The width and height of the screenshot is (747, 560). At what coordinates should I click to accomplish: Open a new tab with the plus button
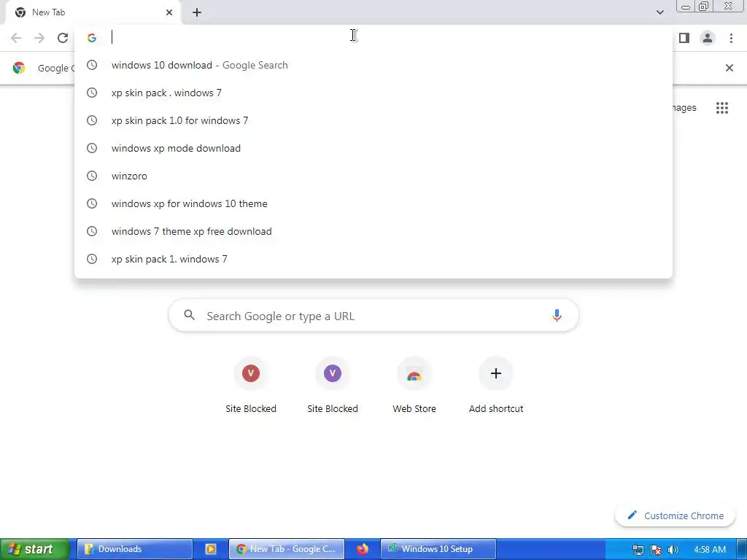pos(197,12)
